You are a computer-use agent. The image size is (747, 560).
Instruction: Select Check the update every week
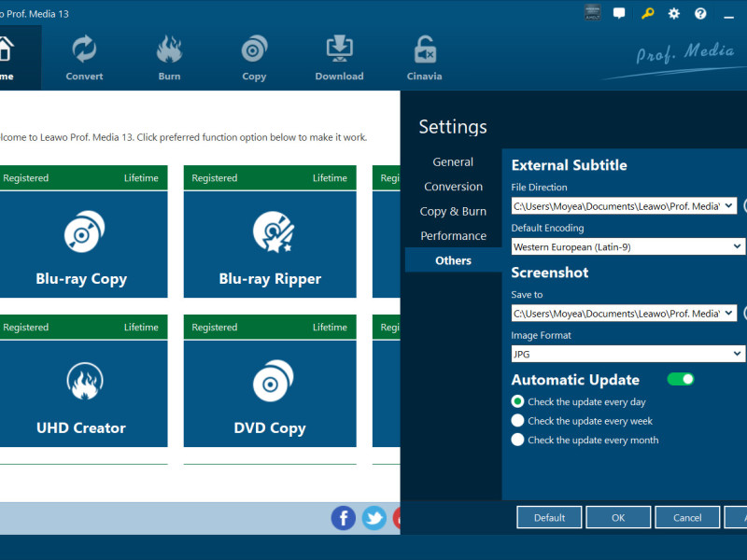click(517, 421)
